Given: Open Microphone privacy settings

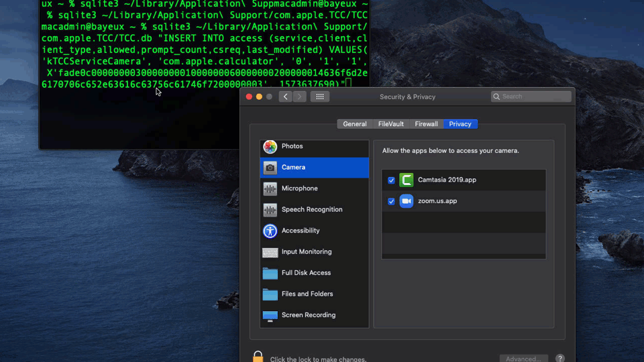Looking at the screenshot, I should (x=299, y=188).
